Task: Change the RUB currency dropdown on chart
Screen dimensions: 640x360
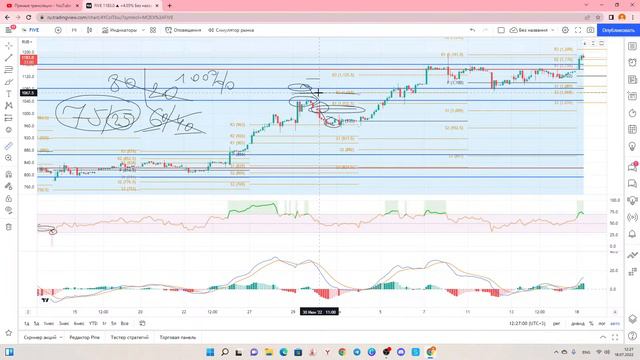Action: (x=27, y=42)
